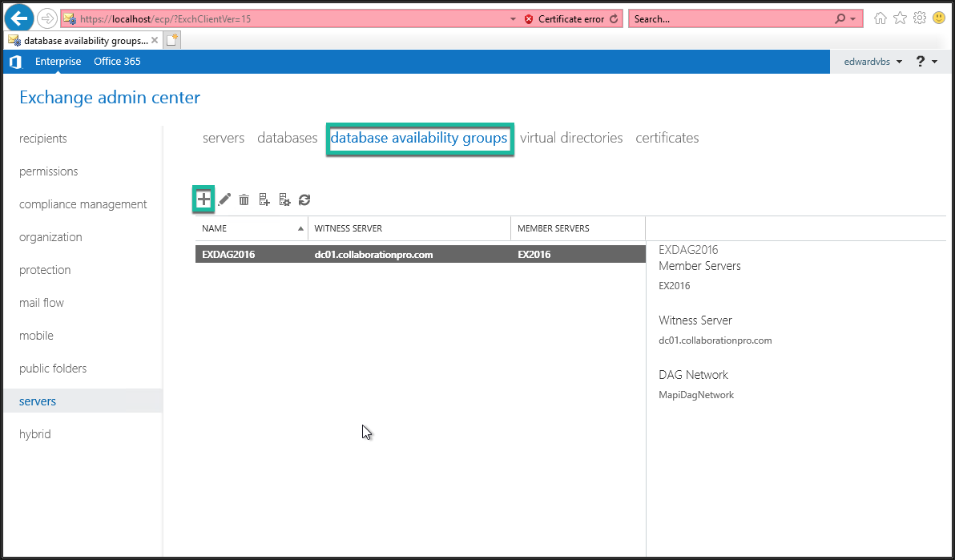
Task: Open browser tools gear icon
Action: [920, 18]
